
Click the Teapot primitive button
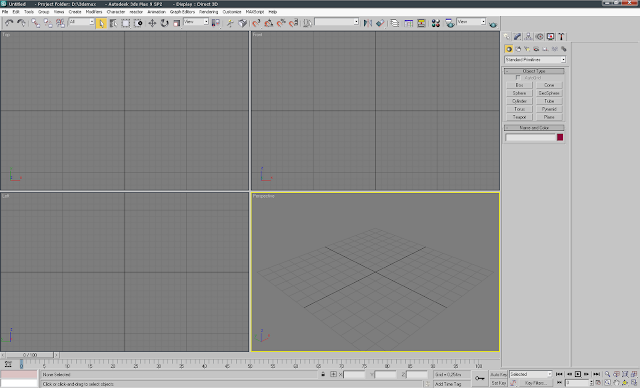[519, 117]
